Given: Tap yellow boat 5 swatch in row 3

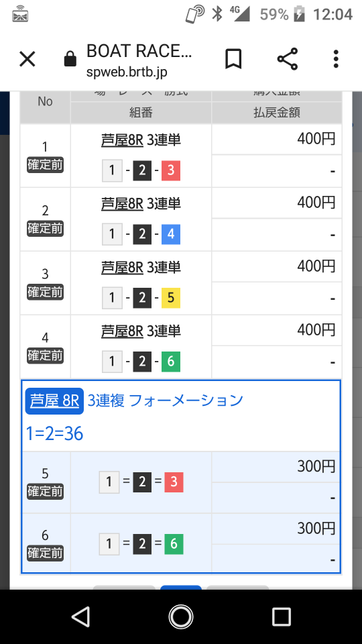Looking at the screenshot, I should (x=171, y=298).
